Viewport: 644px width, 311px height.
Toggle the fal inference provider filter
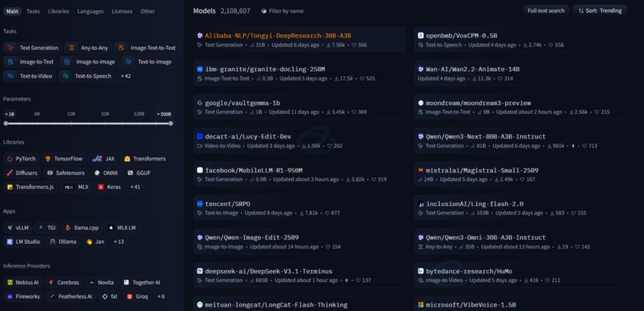[x=109, y=297]
